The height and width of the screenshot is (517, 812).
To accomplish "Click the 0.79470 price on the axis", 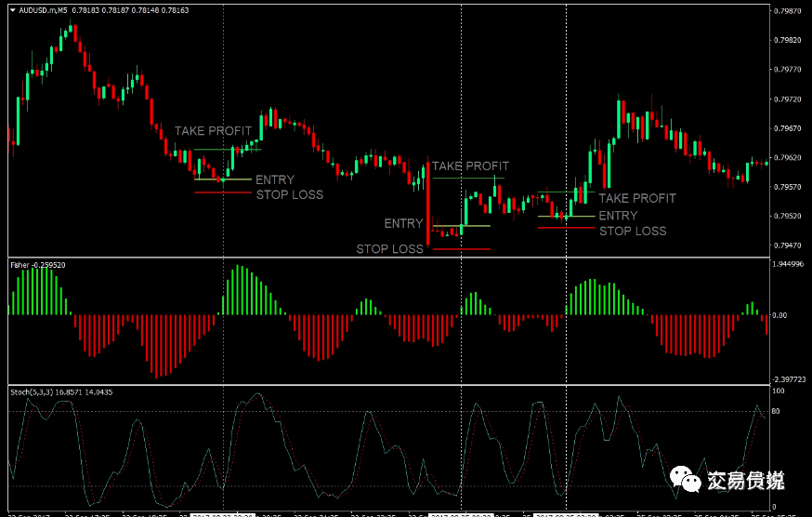I will click(788, 245).
